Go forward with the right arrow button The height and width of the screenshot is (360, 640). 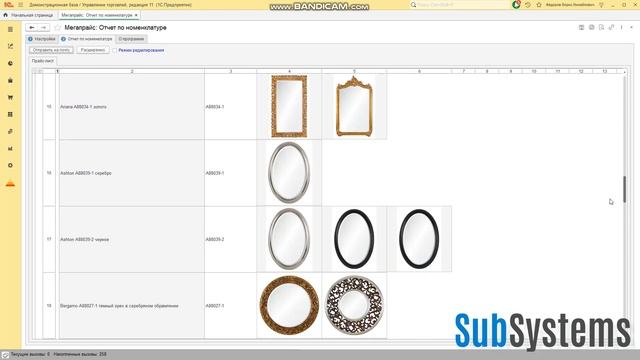click(44, 27)
